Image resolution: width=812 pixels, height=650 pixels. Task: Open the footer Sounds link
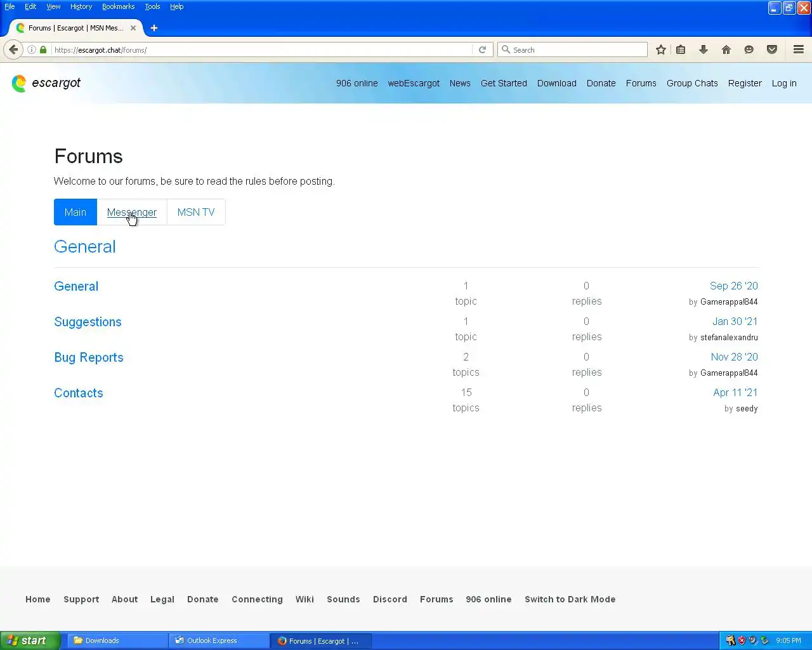343,599
